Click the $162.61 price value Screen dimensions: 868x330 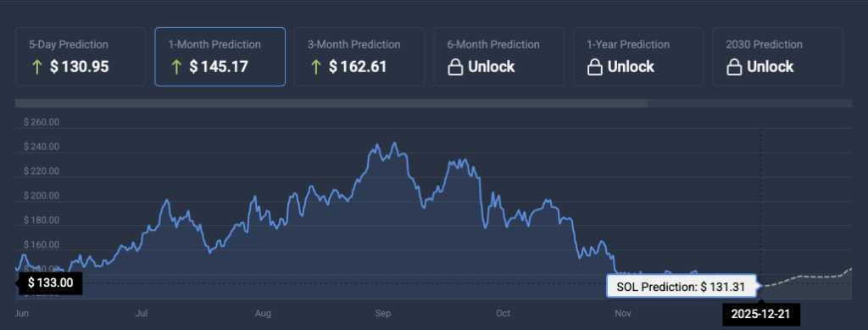(359, 67)
